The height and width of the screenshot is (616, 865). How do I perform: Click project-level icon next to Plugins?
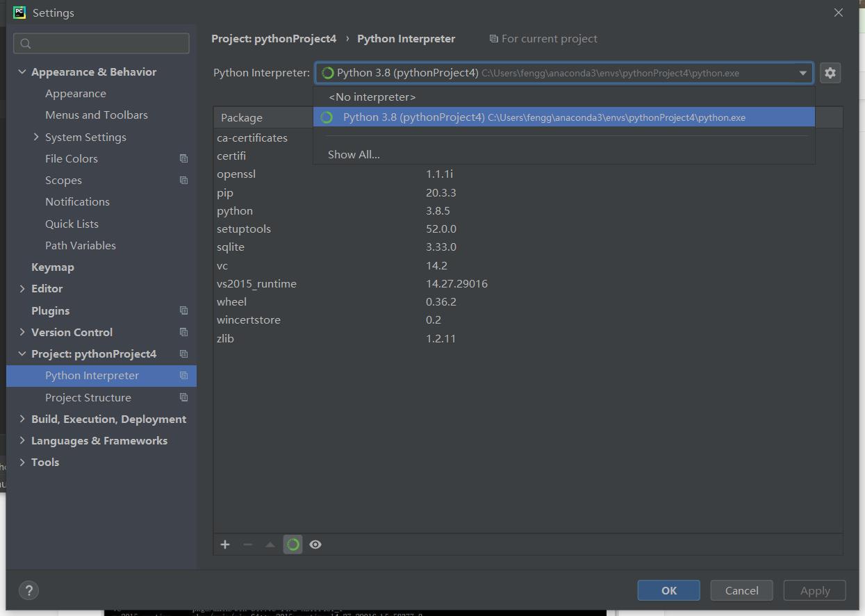point(183,310)
